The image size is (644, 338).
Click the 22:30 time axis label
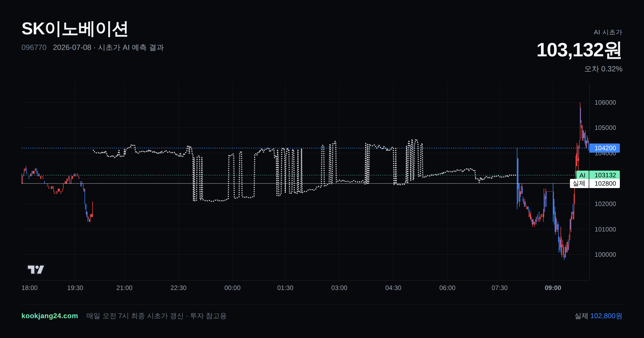[178, 288]
